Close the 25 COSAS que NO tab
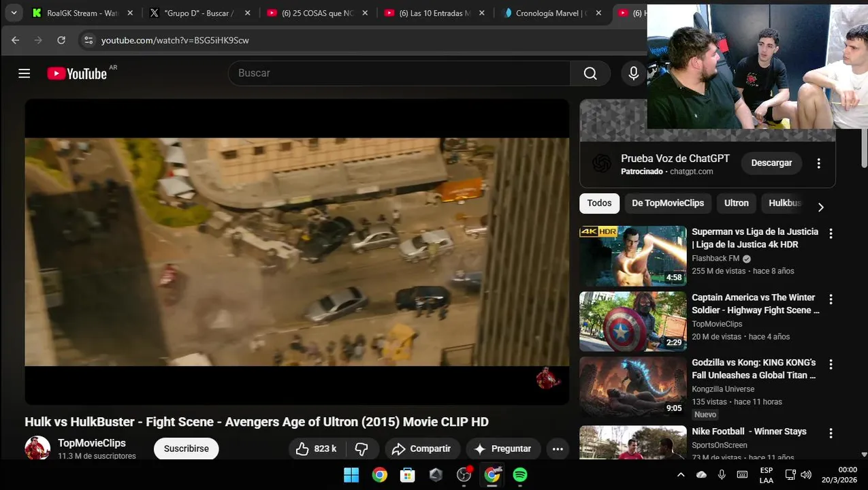The height and width of the screenshot is (490, 868). (365, 13)
